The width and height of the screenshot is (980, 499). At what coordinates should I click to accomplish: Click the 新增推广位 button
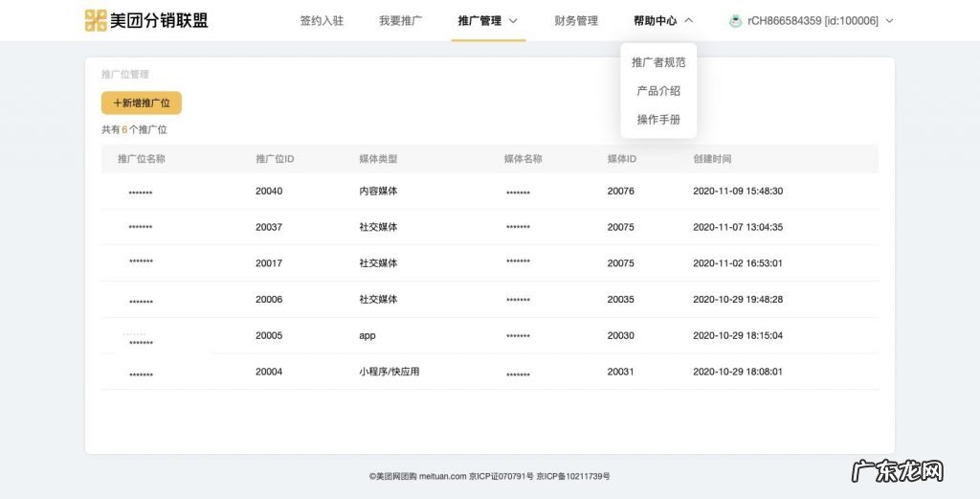(x=142, y=103)
